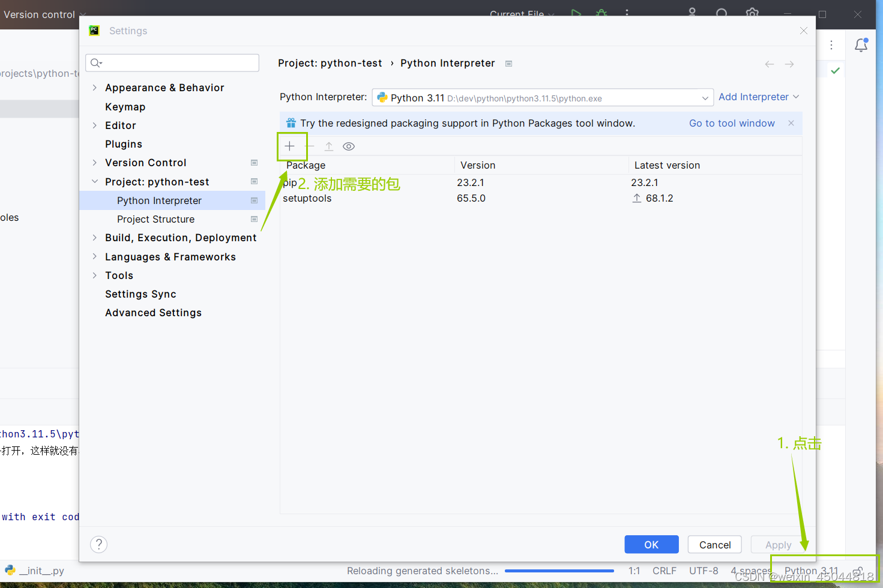The width and height of the screenshot is (883, 588).
Task: Select Plugins in the settings tree
Action: (124, 144)
